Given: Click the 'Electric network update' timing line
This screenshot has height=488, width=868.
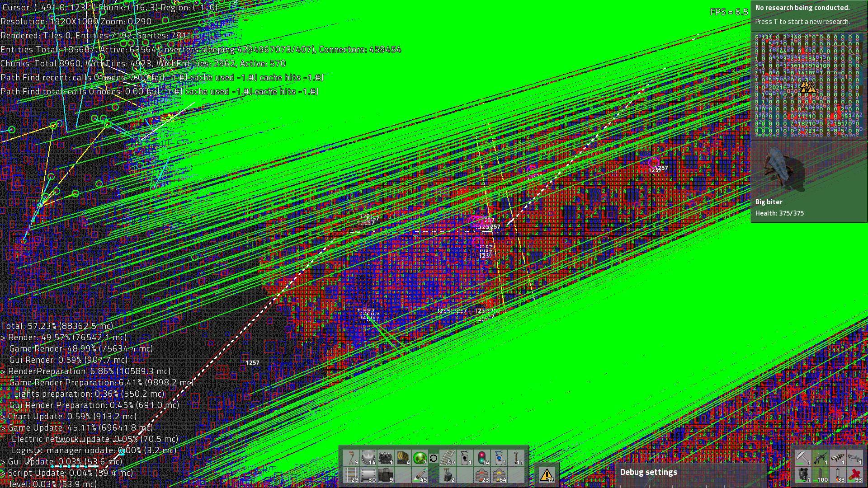Looking at the screenshot, I should (x=95, y=439).
